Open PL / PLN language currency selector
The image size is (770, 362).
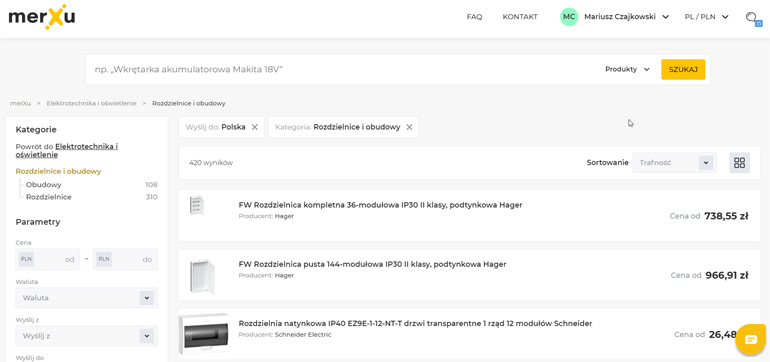coord(707,17)
